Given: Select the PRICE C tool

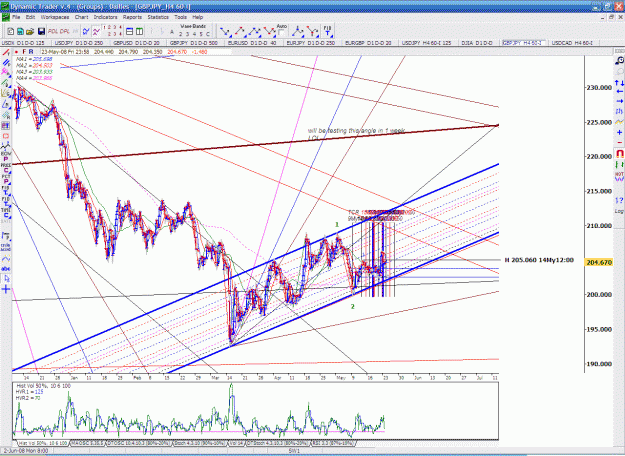Looking at the screenshot, I should click(6, 167).
